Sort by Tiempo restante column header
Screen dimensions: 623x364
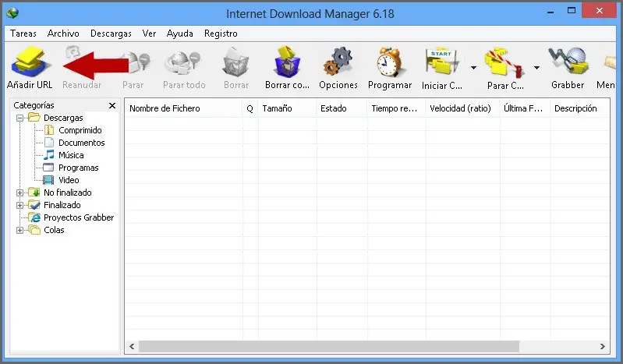tap(396, 108)
